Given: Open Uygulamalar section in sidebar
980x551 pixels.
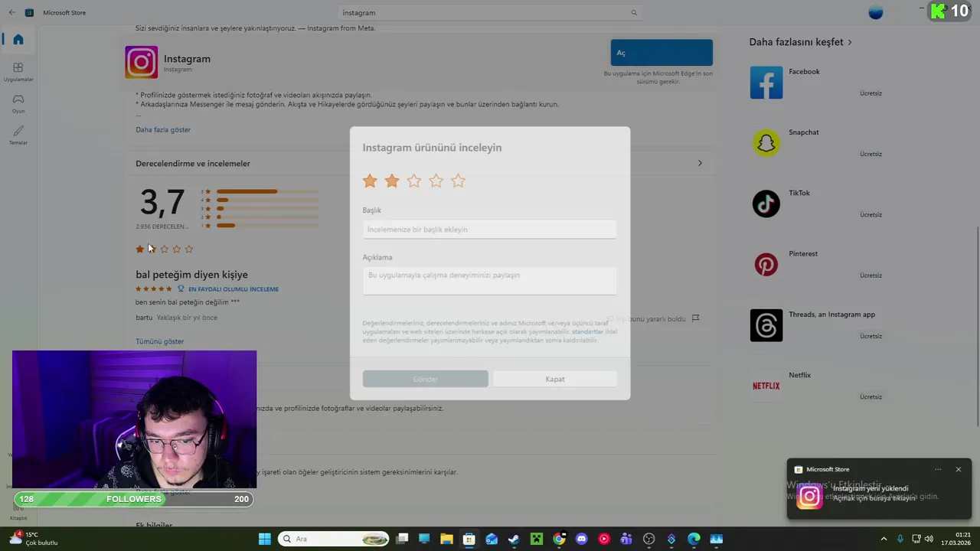Looking at the screenshot, I should 18,71.
